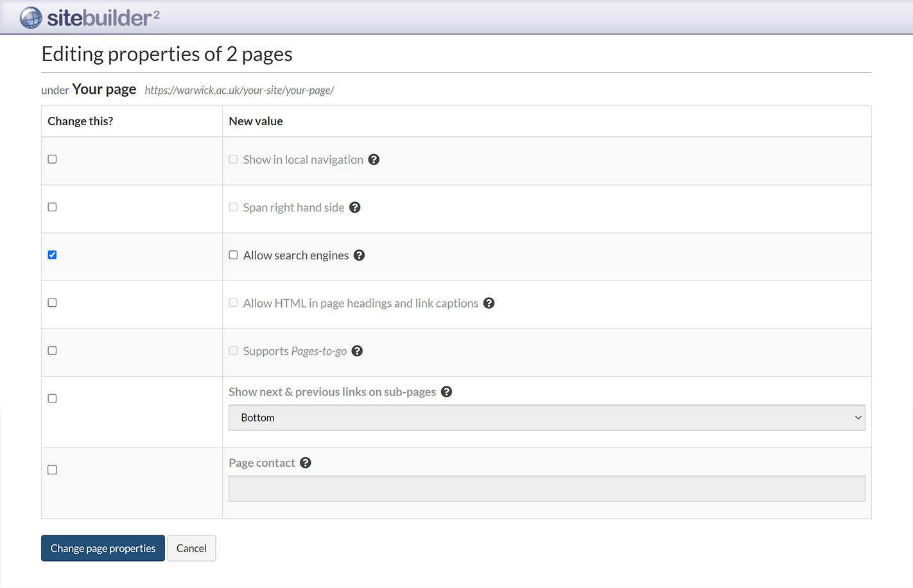Enable changing the Span right hand side row
913x588 pixels.
[53, 207]
